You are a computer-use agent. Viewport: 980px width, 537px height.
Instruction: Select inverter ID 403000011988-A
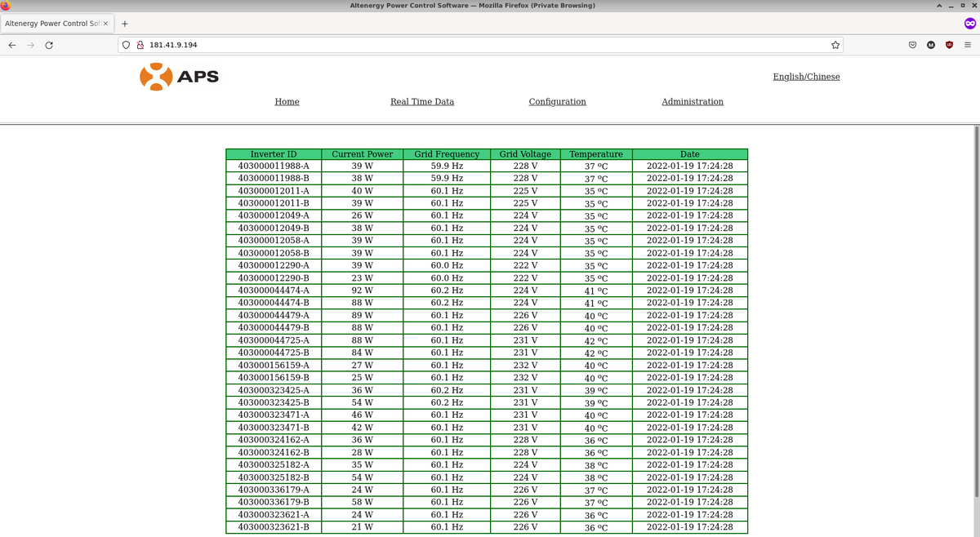click(274, 166)
